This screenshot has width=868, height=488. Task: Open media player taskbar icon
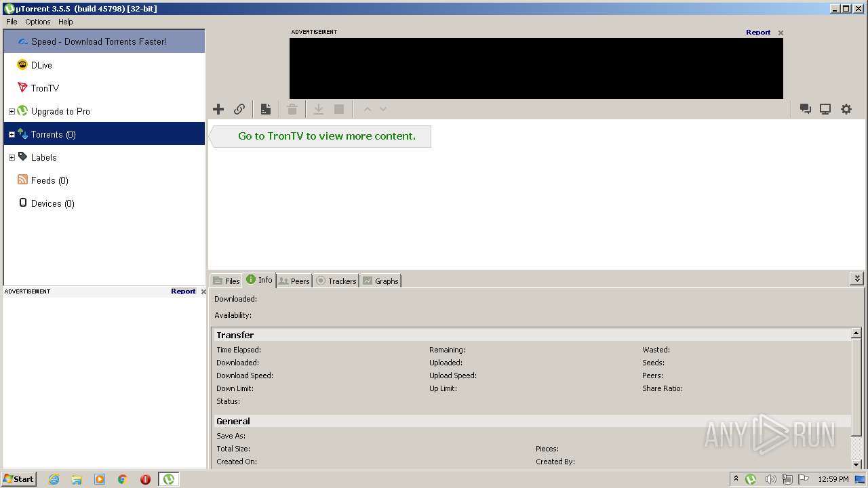click(100, 479)
